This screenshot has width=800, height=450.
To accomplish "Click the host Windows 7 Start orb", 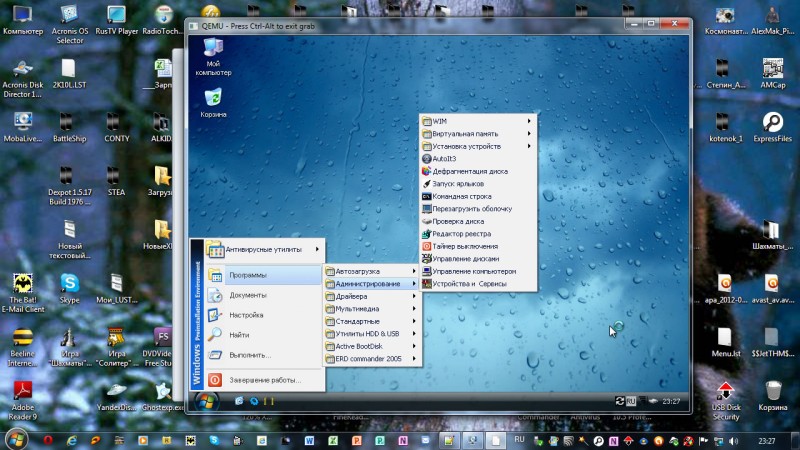I will pos(17,439).
